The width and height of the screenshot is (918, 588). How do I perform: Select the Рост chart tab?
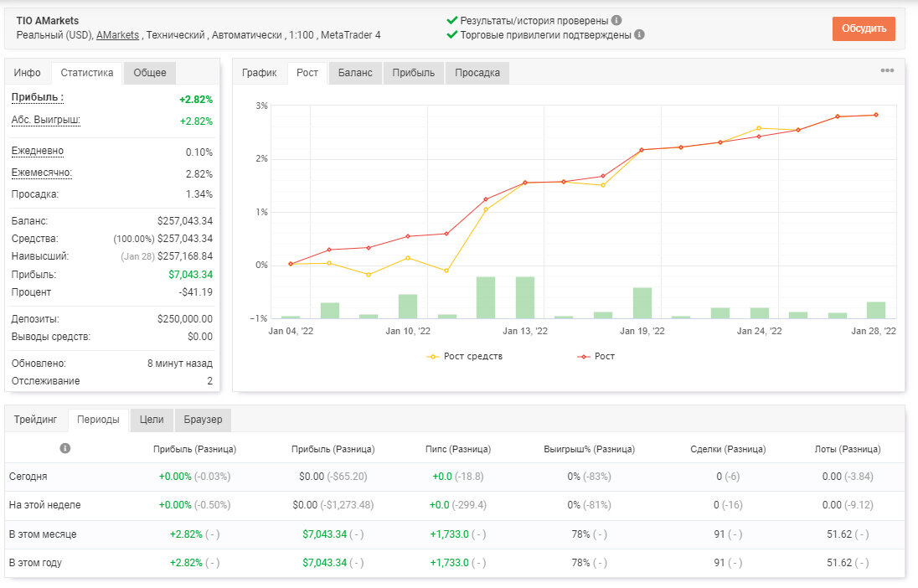point(307,73)
